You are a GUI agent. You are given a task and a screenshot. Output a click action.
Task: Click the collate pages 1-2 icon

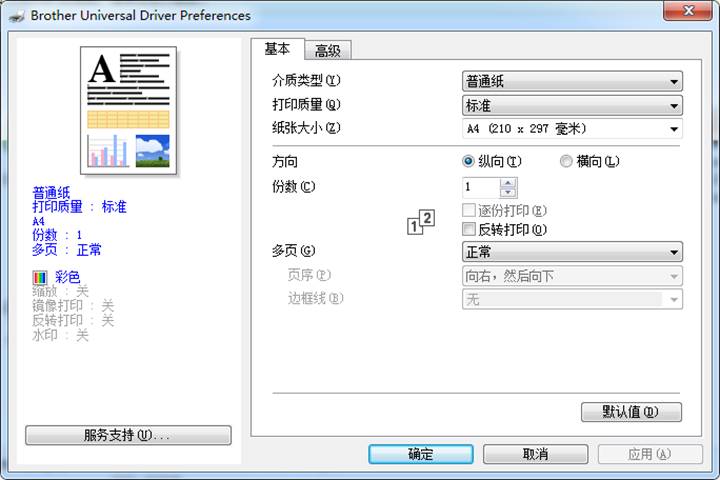point(421,222)
